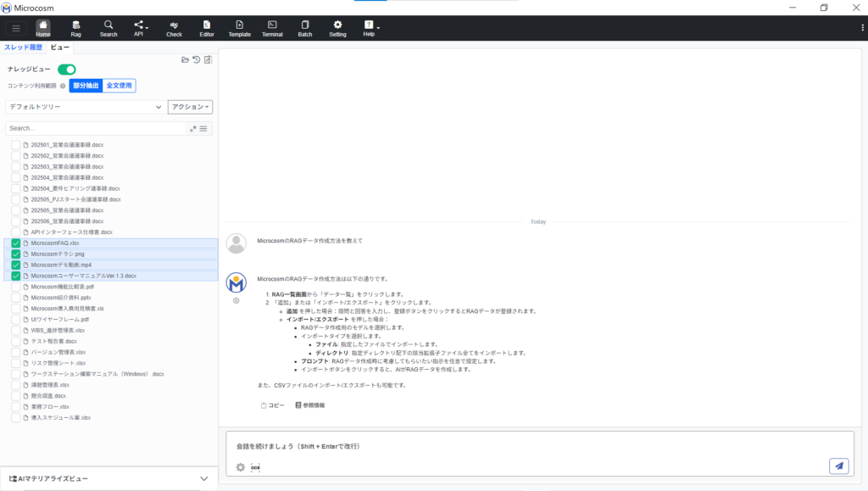The height and width of the screenshot is (491, 868).
Task: Click the regex filter icon in search box
Action: click(x=193, y=128)
